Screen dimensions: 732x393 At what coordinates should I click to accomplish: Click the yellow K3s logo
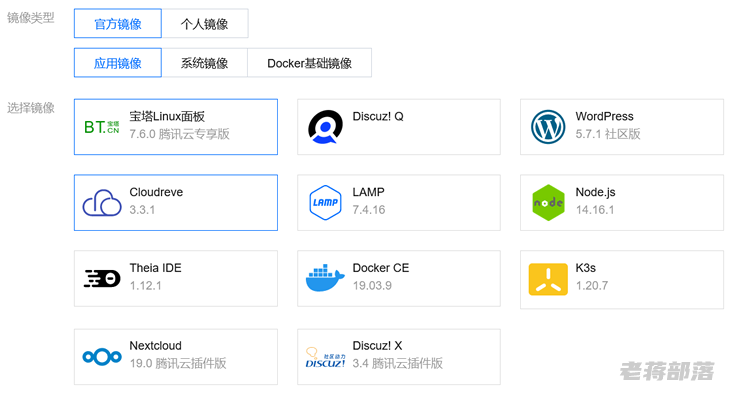point(548,279)
